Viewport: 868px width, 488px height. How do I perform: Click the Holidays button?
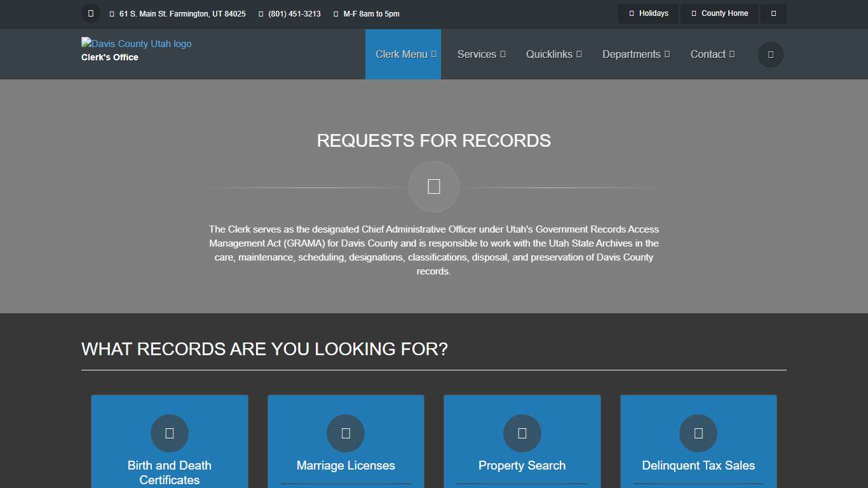pos(649,13)
